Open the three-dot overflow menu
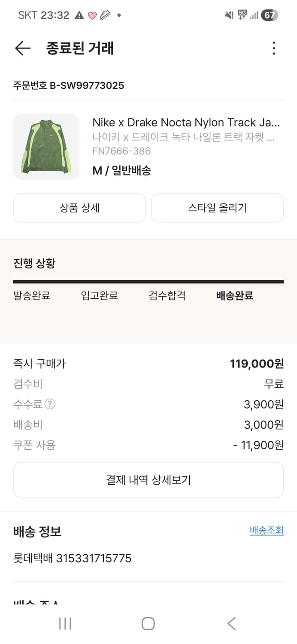Screen dimensions: 297x644 point(273,49)
